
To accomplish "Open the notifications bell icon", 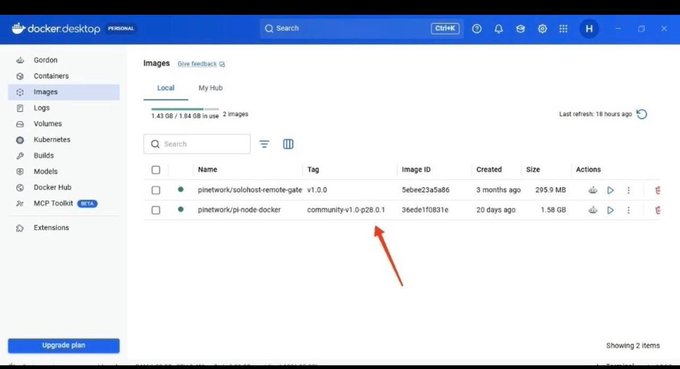I will pyautogui.click(x=499, y=29).
